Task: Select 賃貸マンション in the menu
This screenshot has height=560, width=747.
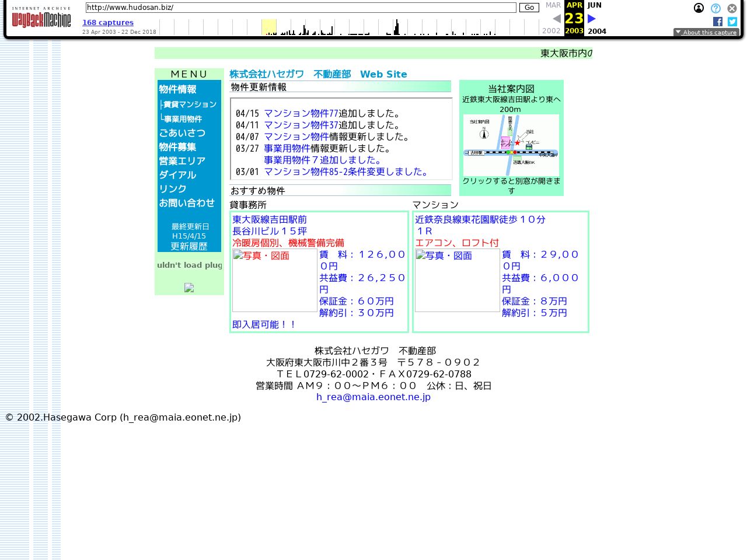Action: 190,104
